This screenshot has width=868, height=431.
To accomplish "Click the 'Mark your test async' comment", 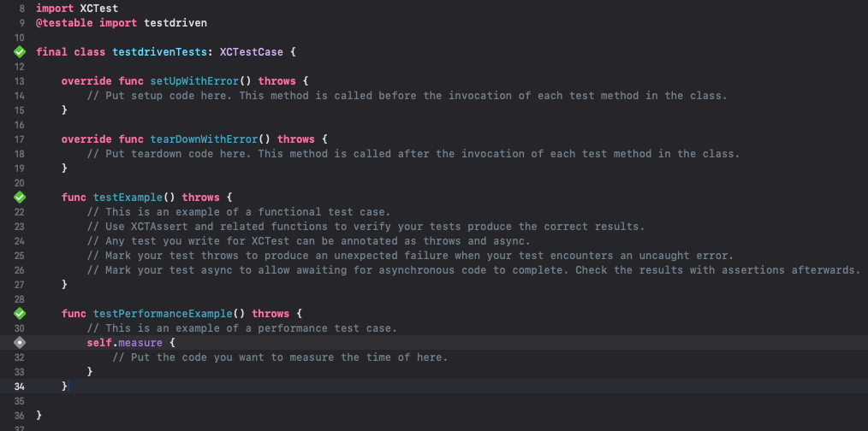I will pos(474,270).
